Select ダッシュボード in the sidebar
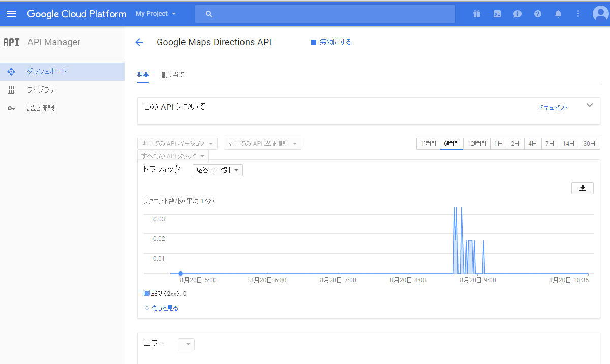Viewport: 610px width, 364px height. [63, 72]
